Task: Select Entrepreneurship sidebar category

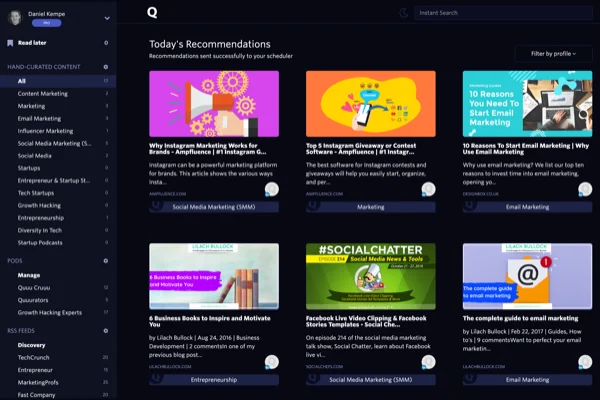Action: pos(58,218)
